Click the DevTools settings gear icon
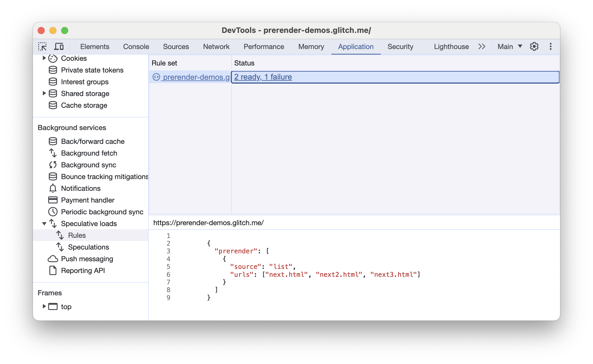This screenshot has width=593, height=364. [x=534, y=46]
